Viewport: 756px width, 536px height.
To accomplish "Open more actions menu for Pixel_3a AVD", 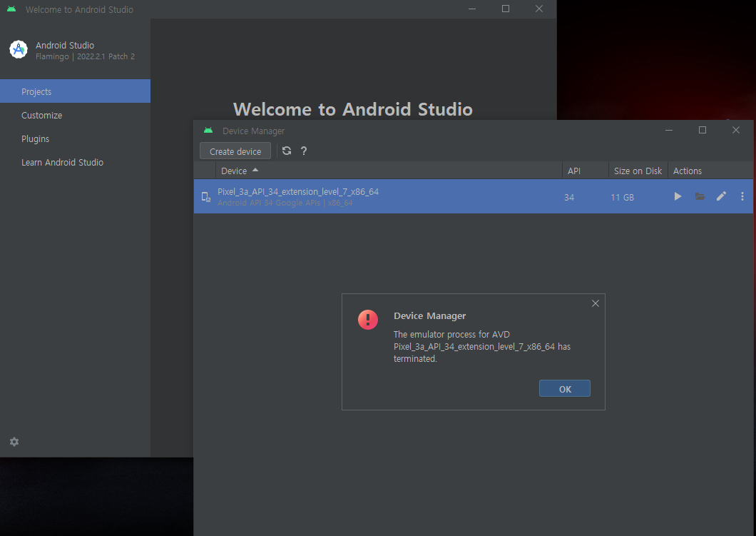I will click(742, 196).
